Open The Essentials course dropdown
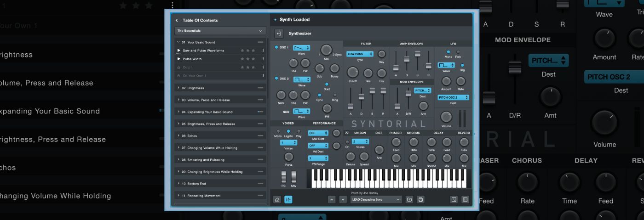This screenshot has height=220, width=644. coord(220,31)
